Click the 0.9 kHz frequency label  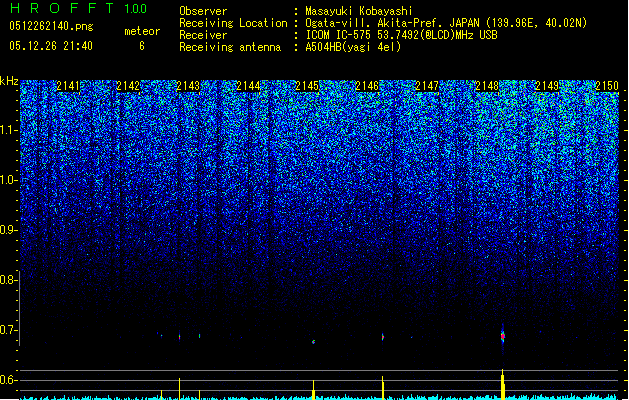click(8, 230)
